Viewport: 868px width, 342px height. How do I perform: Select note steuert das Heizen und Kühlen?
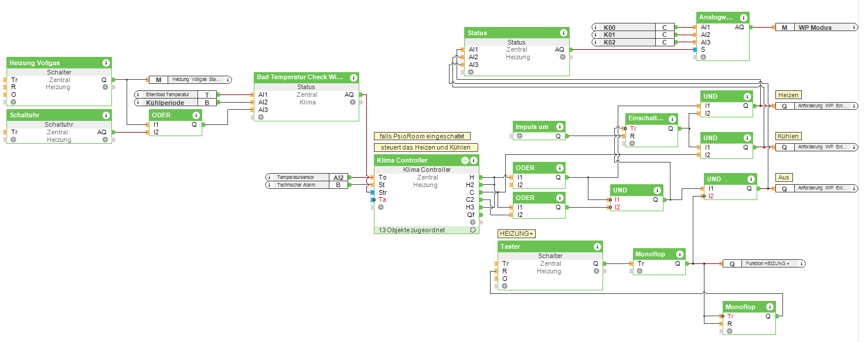click(426, 147)
